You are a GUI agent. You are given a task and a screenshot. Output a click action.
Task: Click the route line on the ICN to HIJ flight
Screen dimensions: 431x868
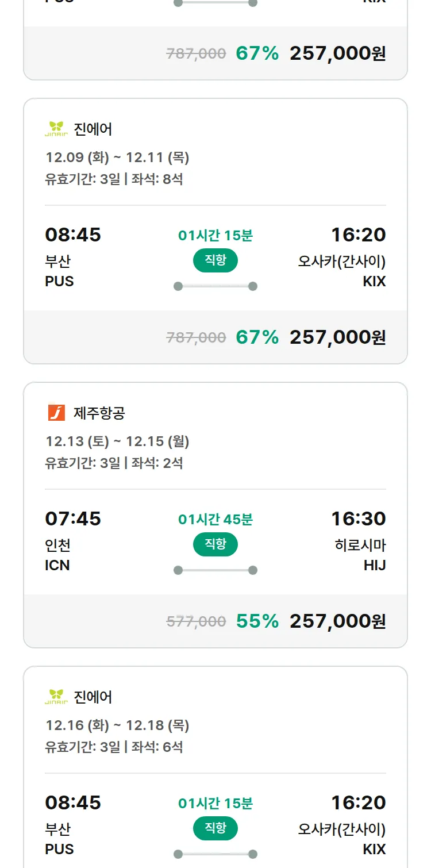(215, 570)
